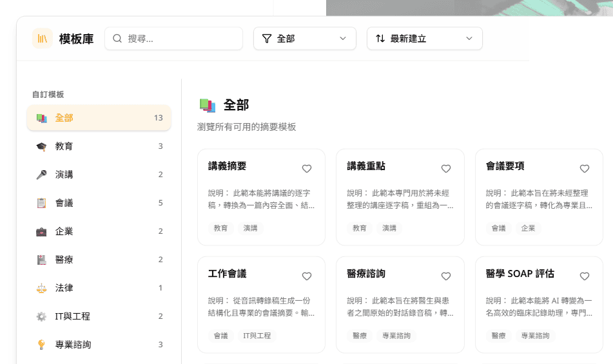Click the light bulb icon for 專業諮詢
The image size is (613, 364).
point(41,345)
